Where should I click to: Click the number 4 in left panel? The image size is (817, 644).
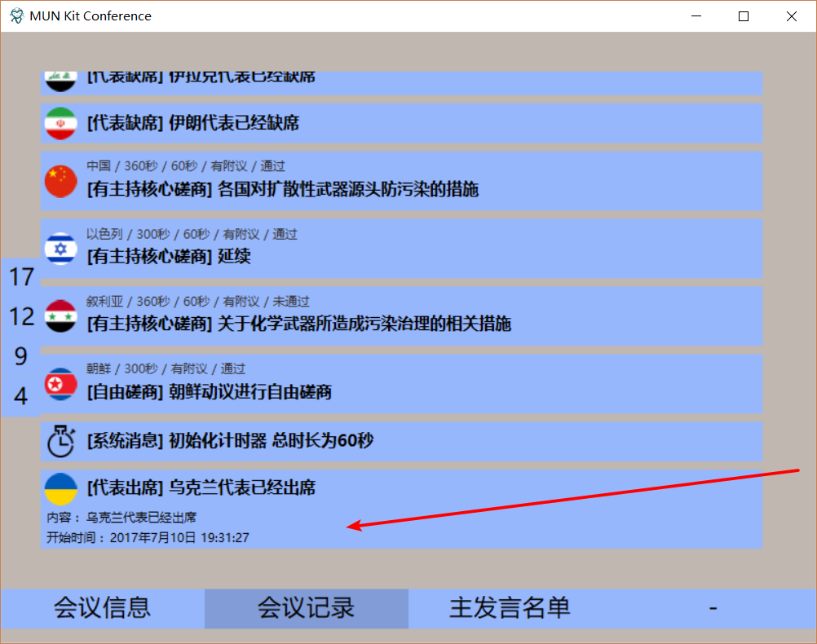click(20, 397)
